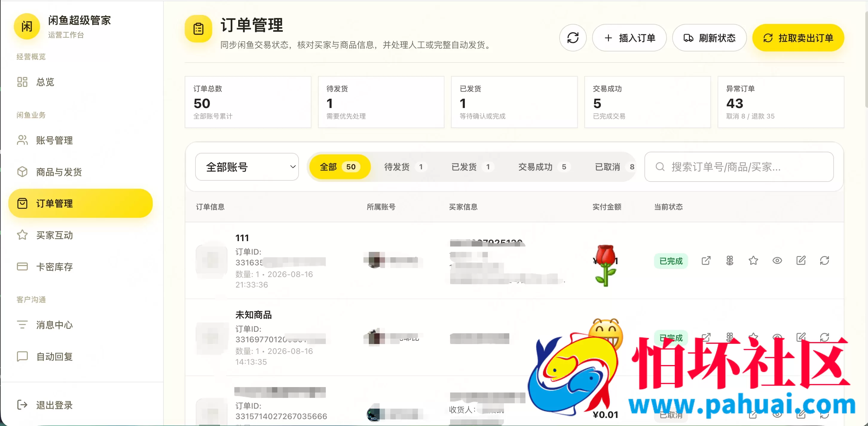Click the 当前状态 column header
Viewport: 868px width, 426px height.
[x=669, y=207]
